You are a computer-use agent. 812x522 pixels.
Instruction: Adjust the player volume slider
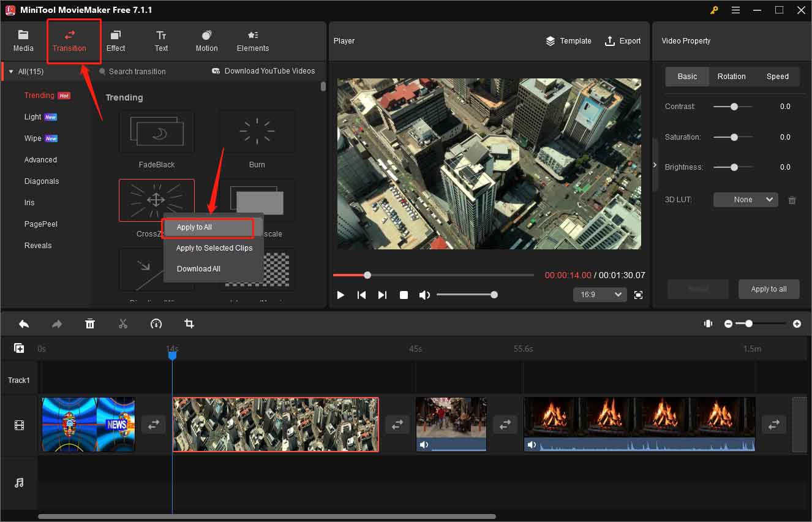[x=467, y=295]
